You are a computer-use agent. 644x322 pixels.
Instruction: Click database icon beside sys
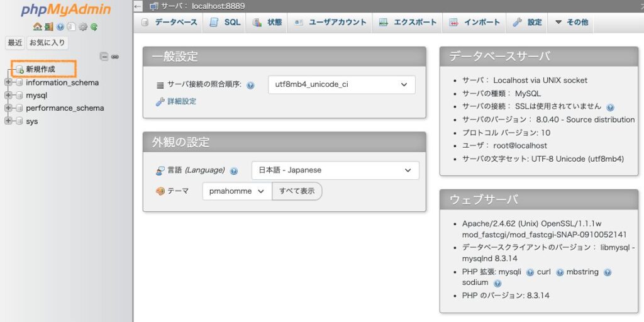[19, 121]
